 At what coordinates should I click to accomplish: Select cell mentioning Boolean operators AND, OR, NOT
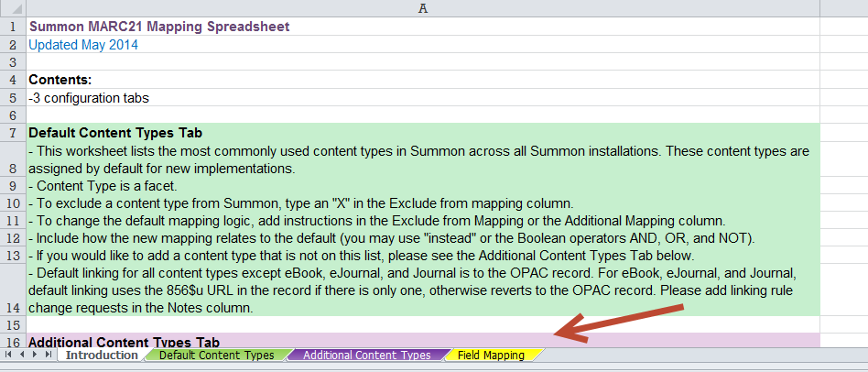[423, 238]
